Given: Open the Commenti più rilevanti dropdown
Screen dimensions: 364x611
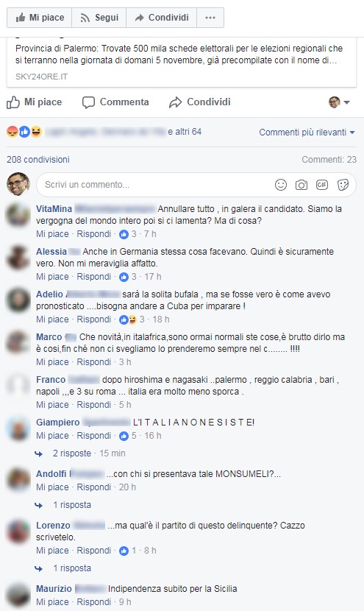Looking at the screenshot, I should tap(307, 132).
